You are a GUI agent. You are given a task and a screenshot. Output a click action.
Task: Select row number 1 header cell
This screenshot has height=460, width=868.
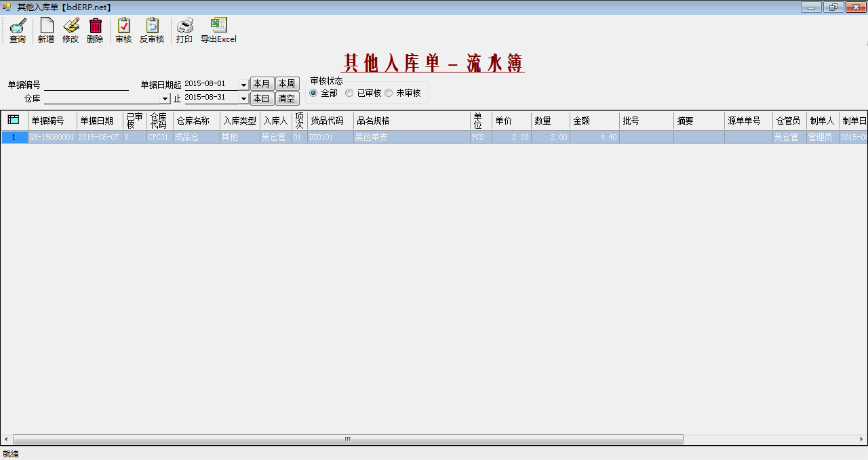(x=14, y=137)
